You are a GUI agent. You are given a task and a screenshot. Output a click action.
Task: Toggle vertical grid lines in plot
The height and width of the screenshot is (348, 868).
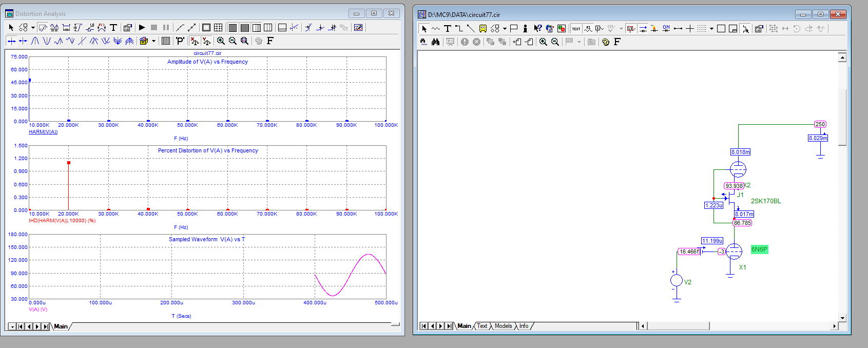click(x=233, y=28)
